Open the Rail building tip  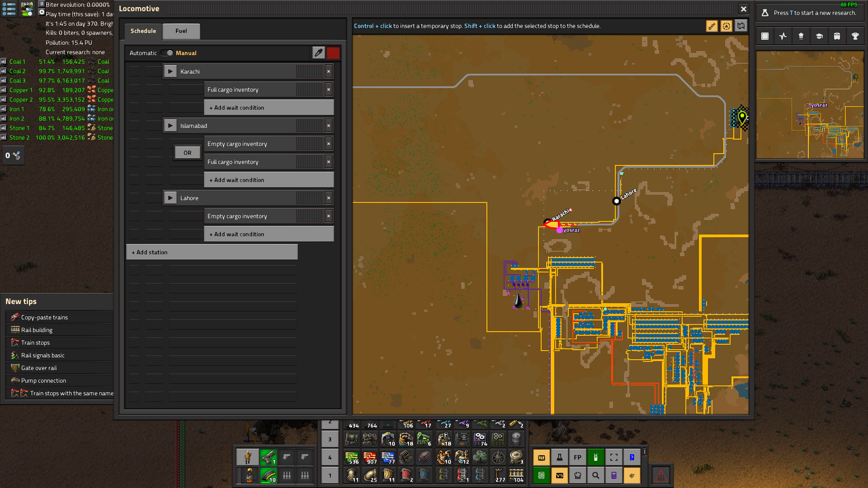point(59,330)
